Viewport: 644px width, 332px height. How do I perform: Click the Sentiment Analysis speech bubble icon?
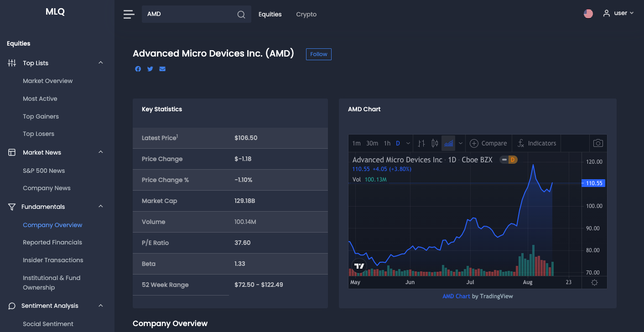coord(12,306)
